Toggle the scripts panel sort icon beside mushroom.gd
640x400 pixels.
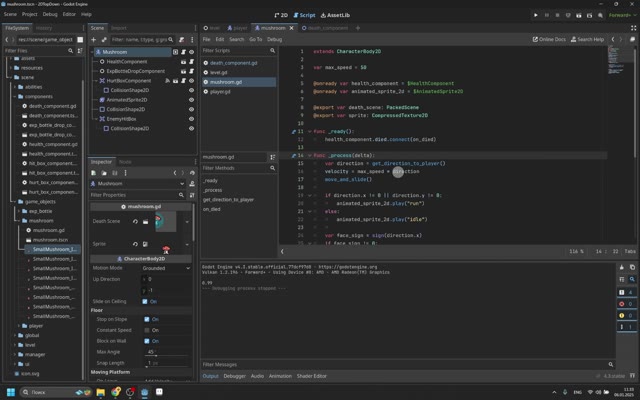point(272,157)
